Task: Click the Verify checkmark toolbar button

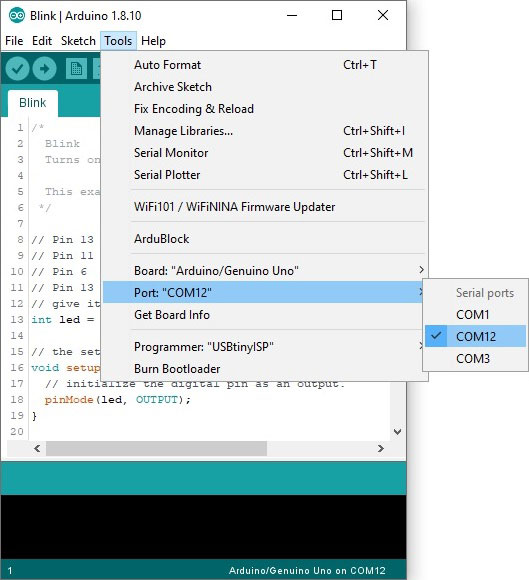Action: (x=17, y=68)
